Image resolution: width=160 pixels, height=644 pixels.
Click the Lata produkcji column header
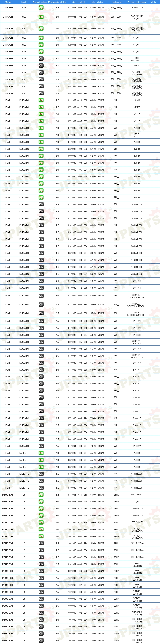78,2
